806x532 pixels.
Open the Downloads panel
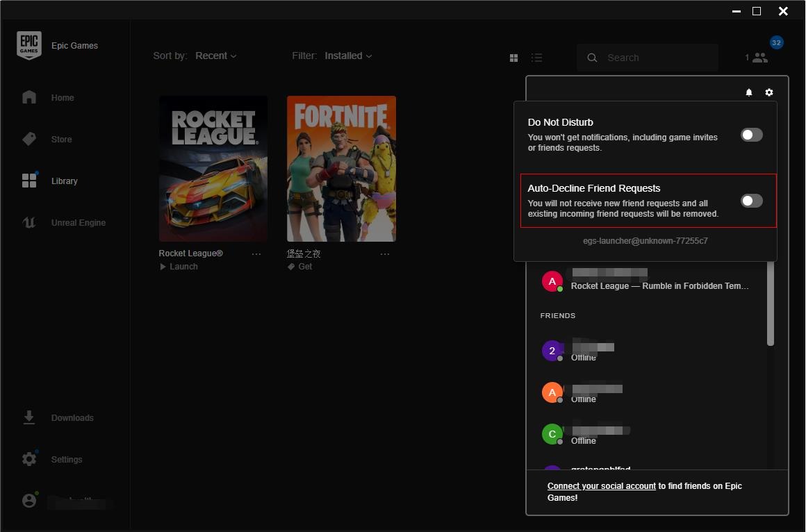(72, 417)
